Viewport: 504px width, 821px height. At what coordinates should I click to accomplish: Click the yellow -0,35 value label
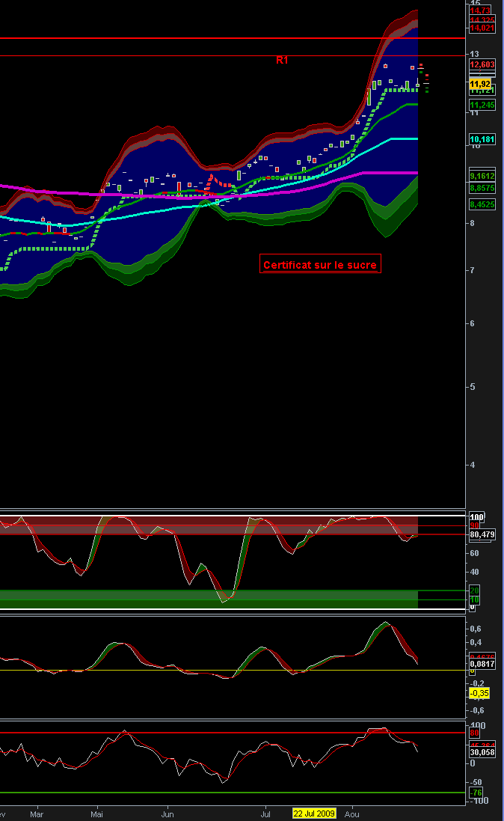pos(479,693)
